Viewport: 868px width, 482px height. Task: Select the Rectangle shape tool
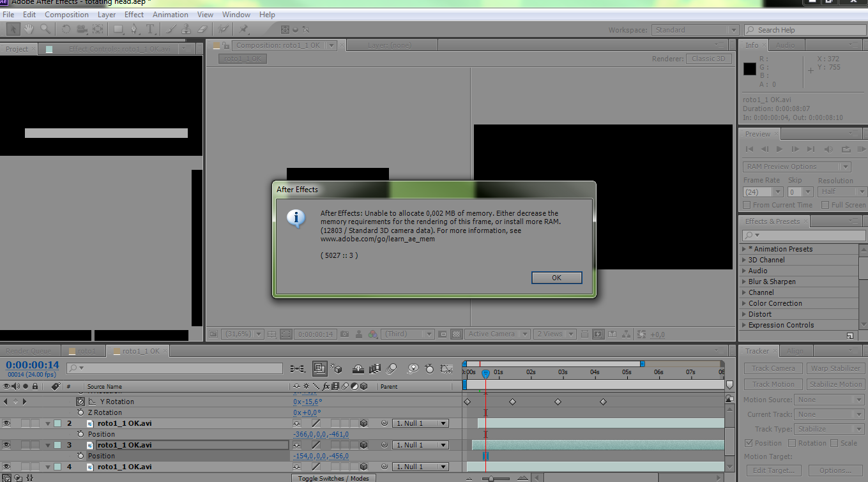pyautogui.click(x=119, y=29)
